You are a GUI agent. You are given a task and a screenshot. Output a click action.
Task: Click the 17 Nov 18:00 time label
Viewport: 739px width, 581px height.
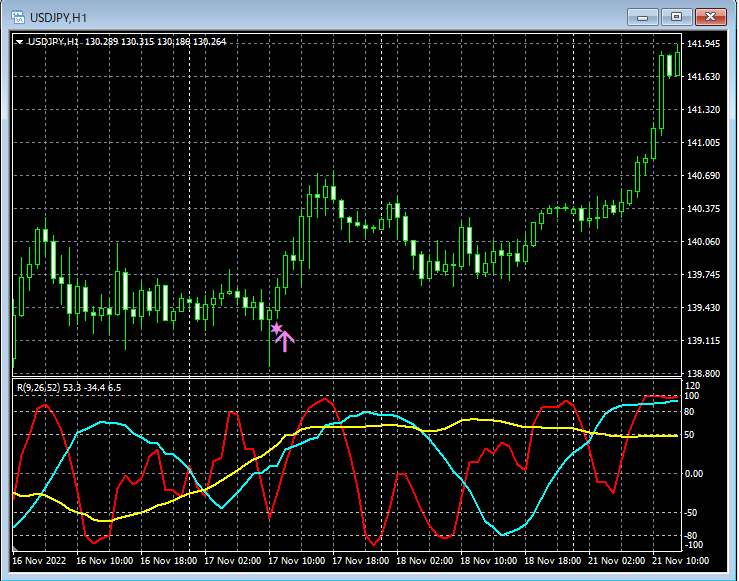point(361,561)
